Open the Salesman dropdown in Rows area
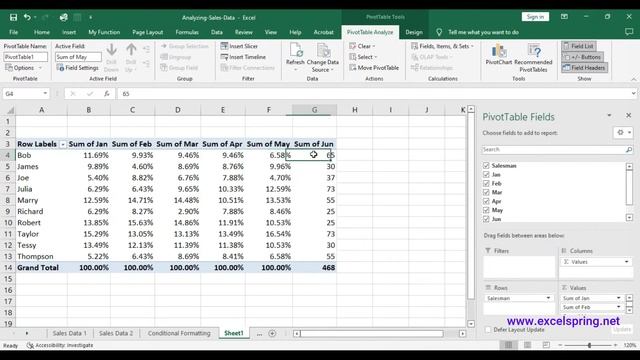The image size is (640, 360). pyautogui.click(x=548, y=298)
